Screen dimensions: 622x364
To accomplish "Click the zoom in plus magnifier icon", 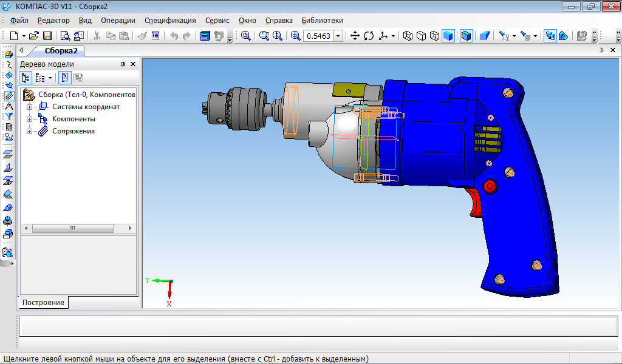I will [x=296, y=36].
